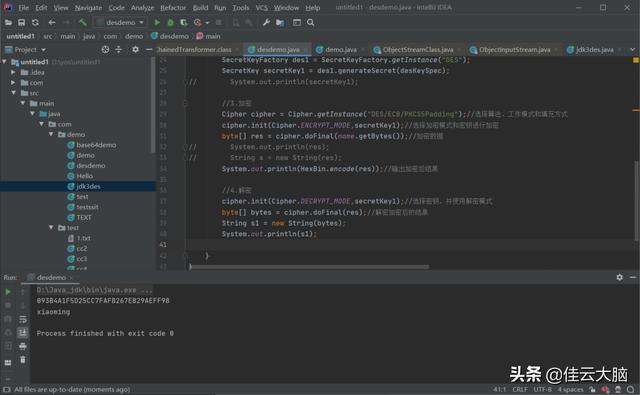Click the 41:1 caret position indicator

click(x=500, y=389)
